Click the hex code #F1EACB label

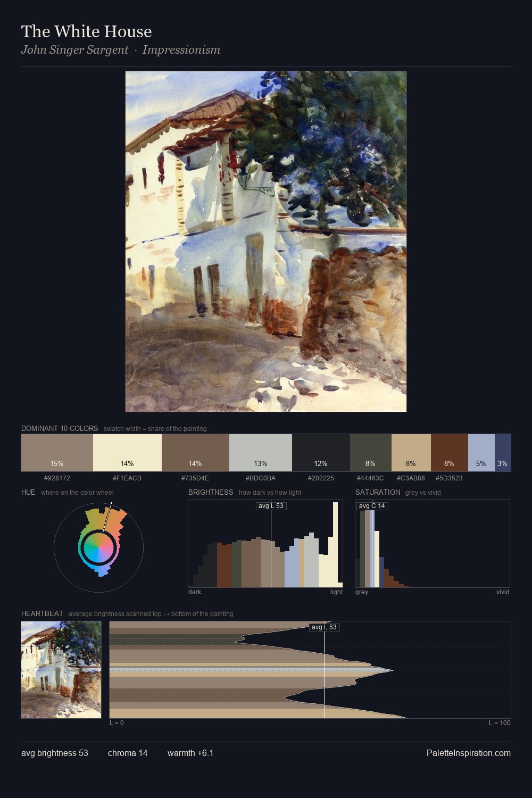(127, 478)
